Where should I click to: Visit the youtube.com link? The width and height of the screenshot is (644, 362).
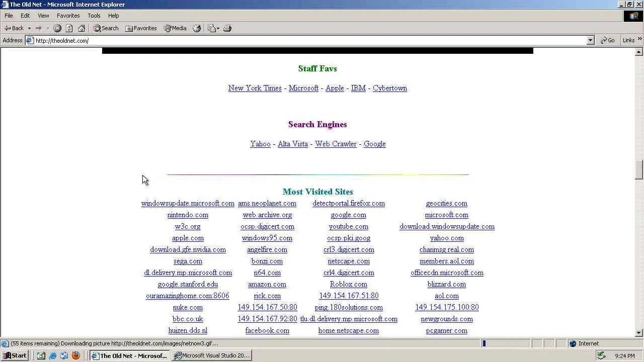(x=349, y=226)
